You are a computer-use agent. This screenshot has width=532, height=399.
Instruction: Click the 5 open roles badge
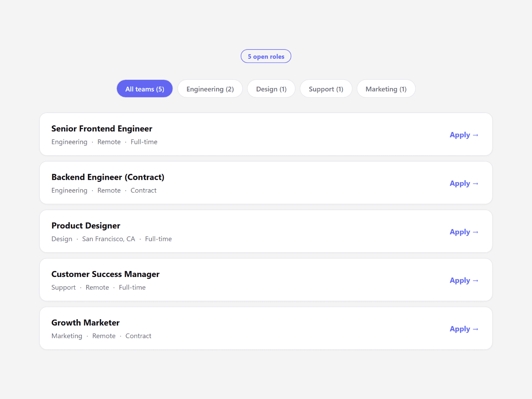point(266,56)
